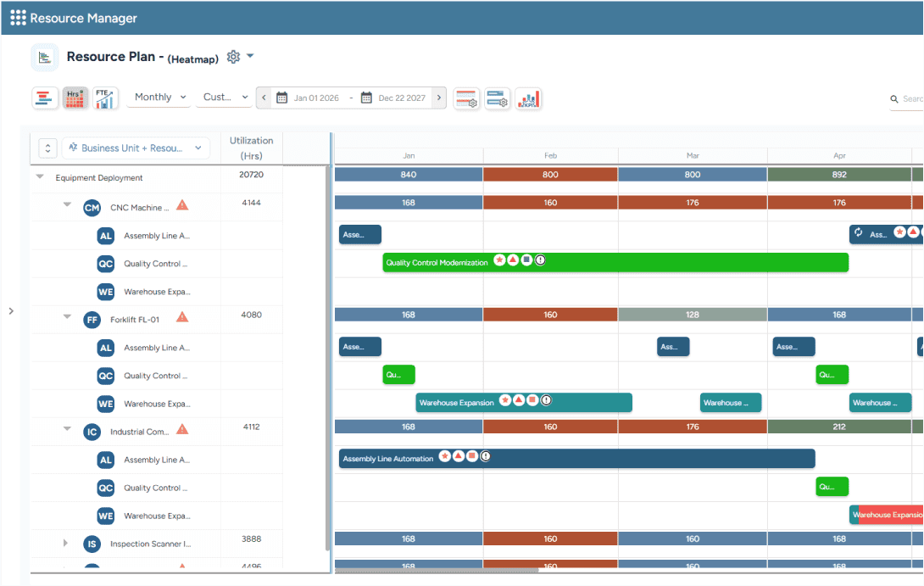Select Assembly Line A... under CNC Machine

(157, 236)
